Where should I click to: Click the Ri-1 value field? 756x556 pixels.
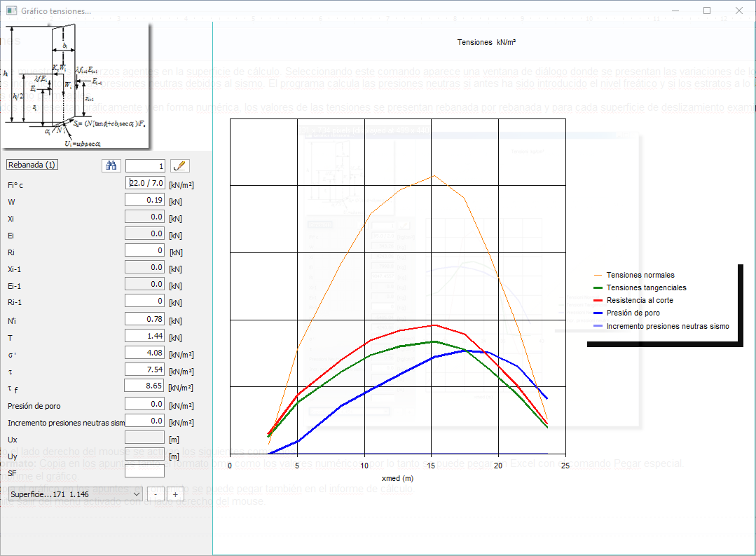pos(144,301)
